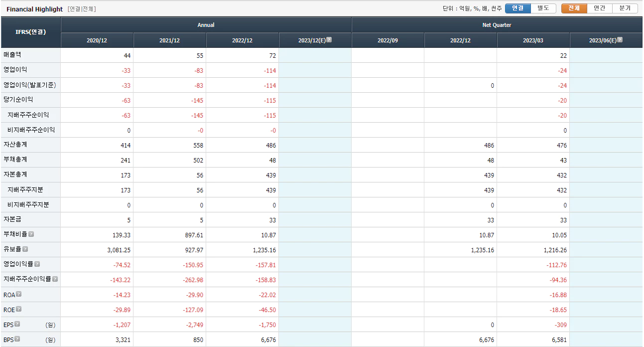Select EPS value -2,749
The width and height of the screenshot is (644, 347).
pos(194,325)
